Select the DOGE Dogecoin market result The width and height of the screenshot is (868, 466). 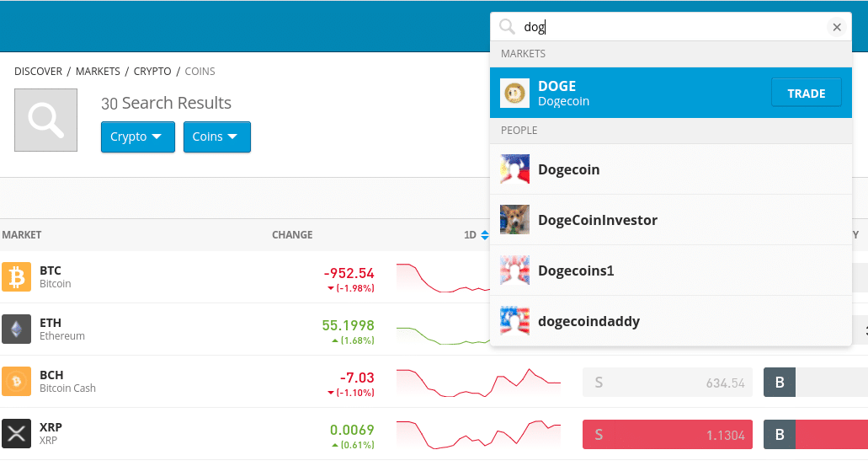tap(670, 93)
